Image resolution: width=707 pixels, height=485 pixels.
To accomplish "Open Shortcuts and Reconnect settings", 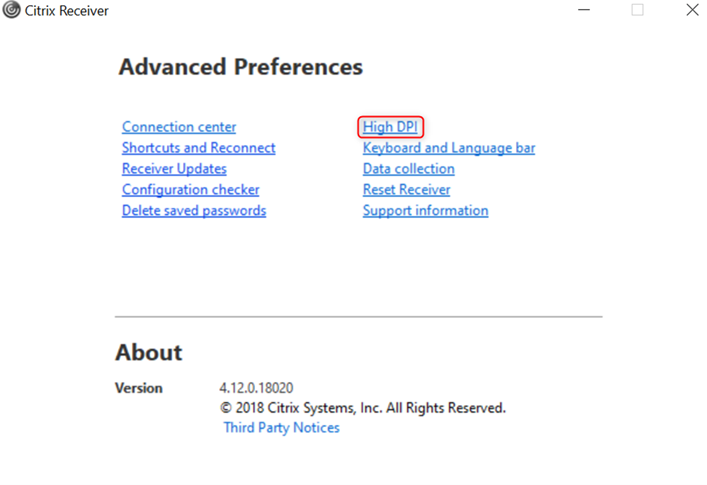I will [198, 148].
